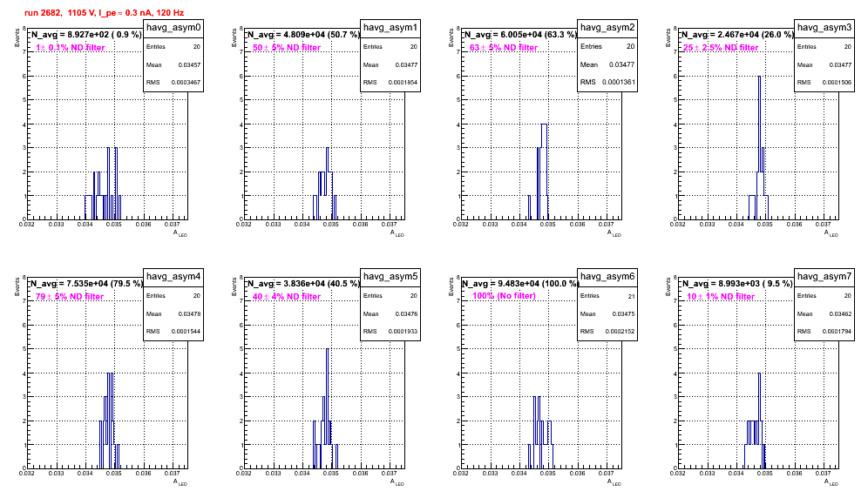This screenshot has height=498, width=868.
Task: Click the 25± 2.5% ND filter label
Action: [721, 48]
